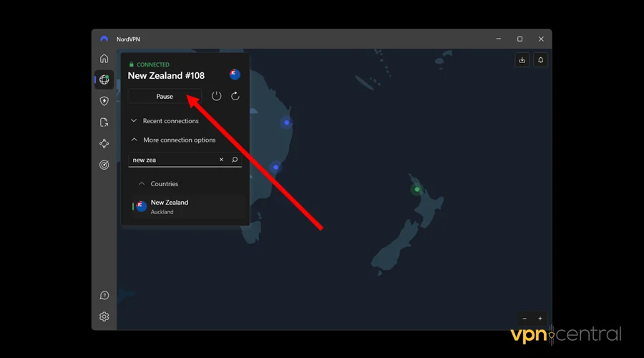Image resolution: width=644 pixels, height=358 pixels.
Task: Expand Recent connections
Action: click(165, 121)
